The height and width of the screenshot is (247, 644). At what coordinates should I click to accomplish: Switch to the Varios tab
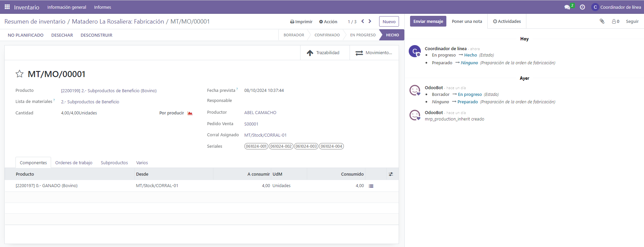[142, 163]
